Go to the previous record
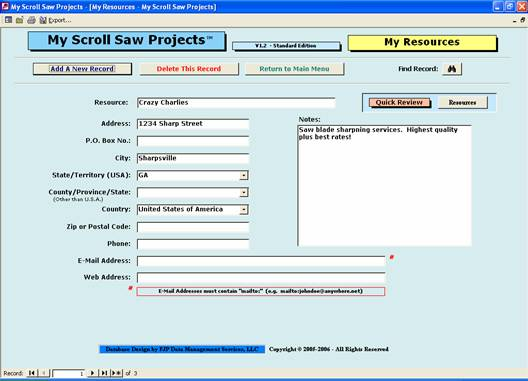The width and height of the screenshot is (528, 381). coord(43,373)
